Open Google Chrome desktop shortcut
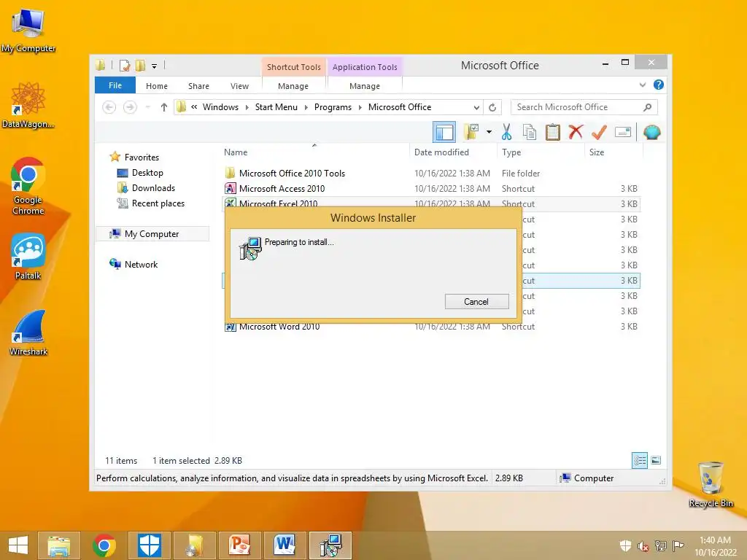The image size is (747, 560). coord(28,186)
